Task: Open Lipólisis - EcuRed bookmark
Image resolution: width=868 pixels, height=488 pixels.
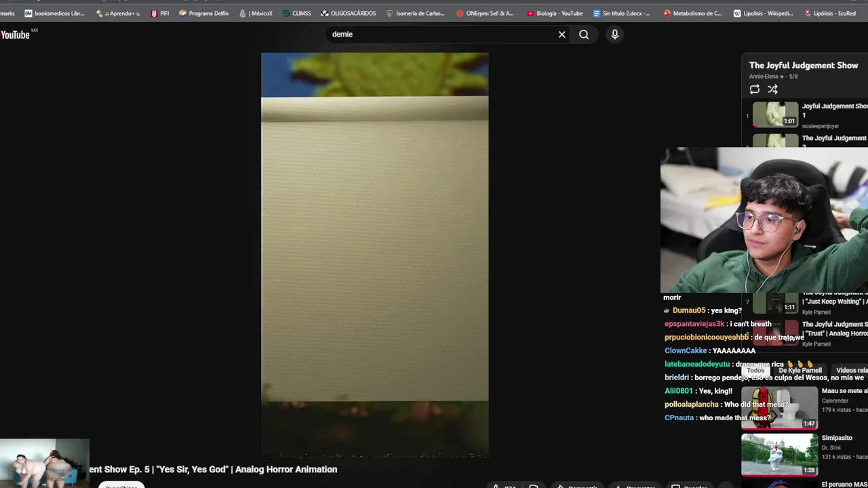Action: coord(830,13)
